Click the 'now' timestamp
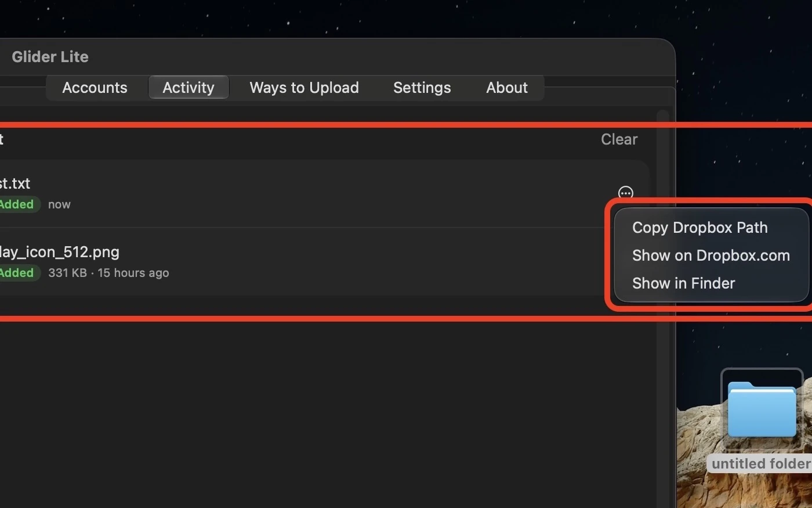Image resolution: width=812 pixels, height=508 pixels. [59, 204]
